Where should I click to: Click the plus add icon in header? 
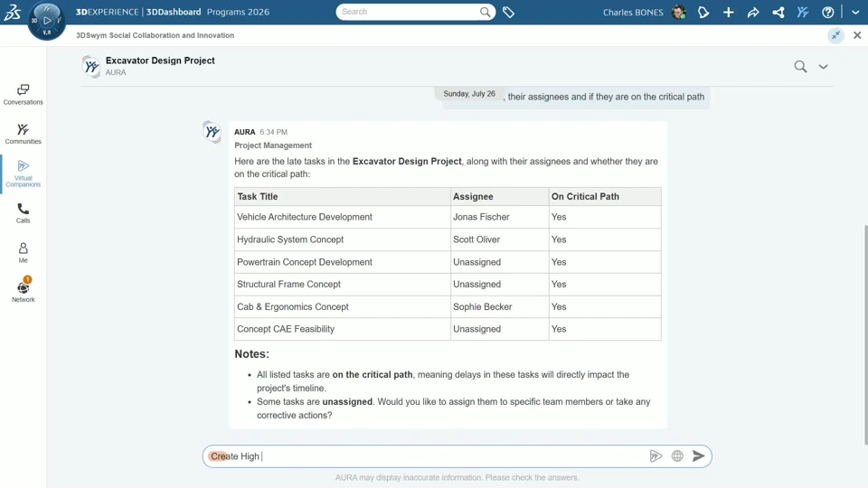coord(728,12)
